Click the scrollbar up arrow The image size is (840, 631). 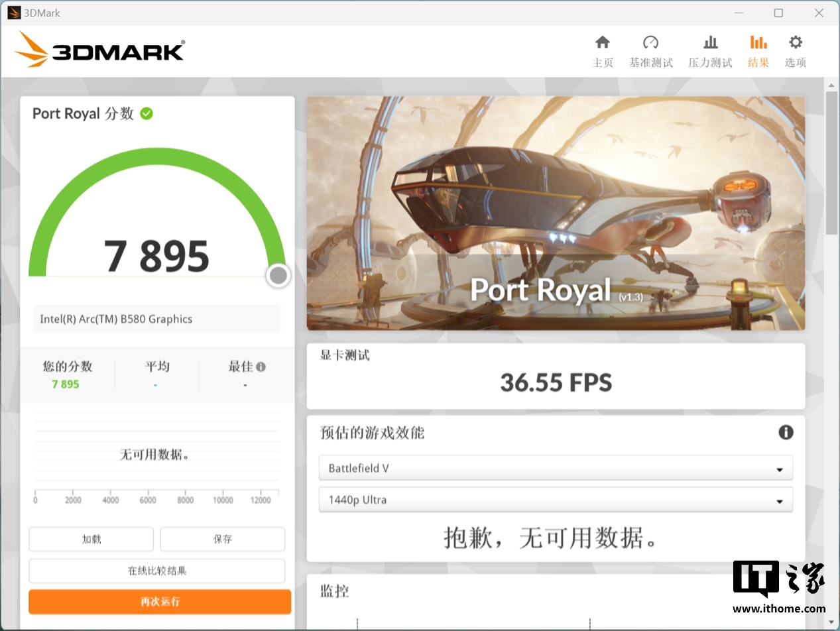pos(831,85)
